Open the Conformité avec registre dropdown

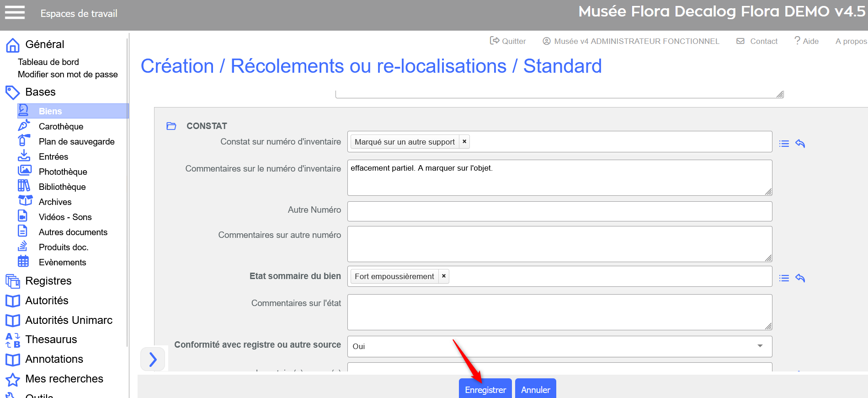pos(559,346)
